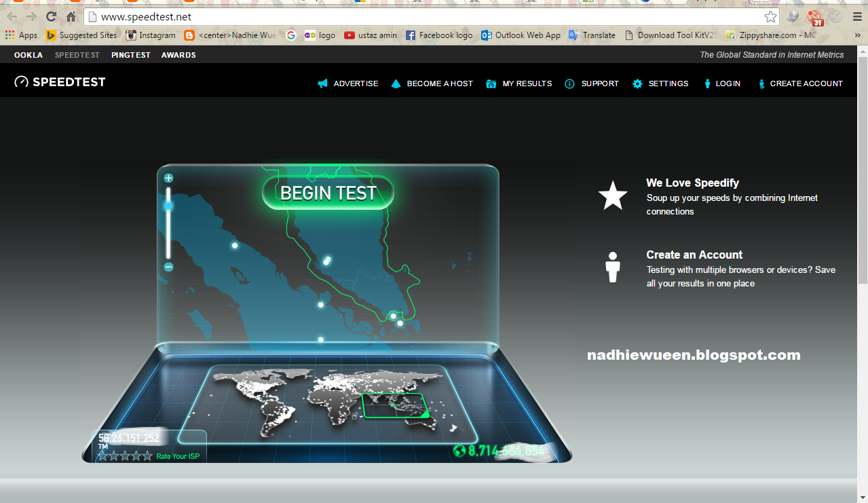The width and height of the screenshot is (868, 503).
Task: Open the ustaz amin YouTube bookmark
Action: pos(371,35)
